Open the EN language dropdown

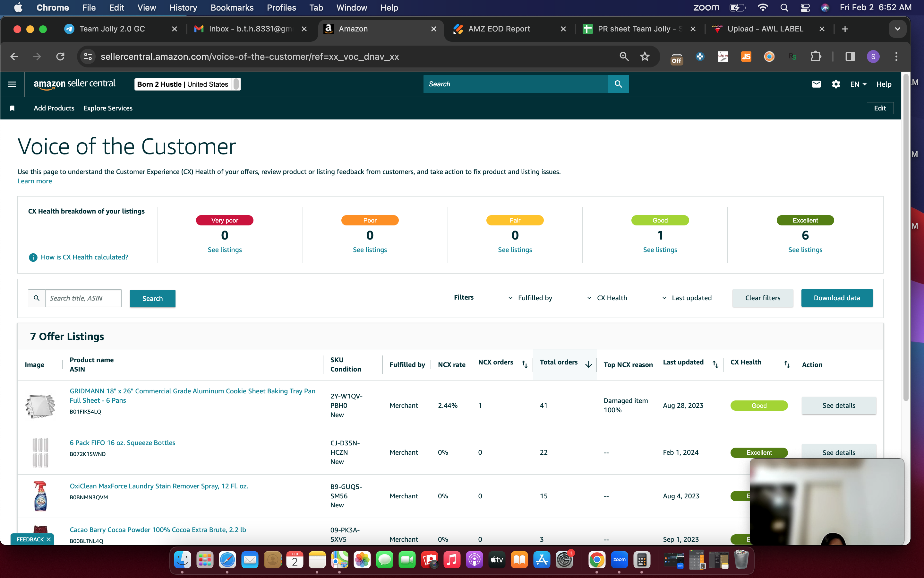858,84
